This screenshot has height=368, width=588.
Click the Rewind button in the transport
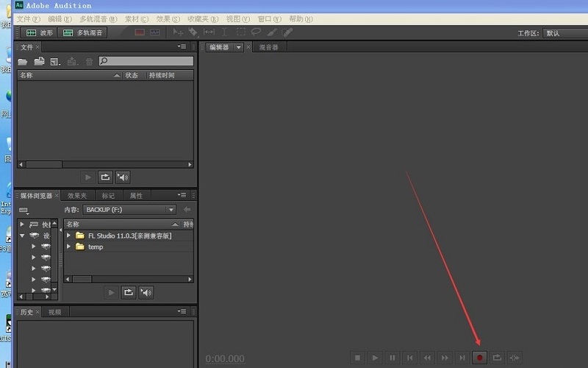tap(427, 358)
